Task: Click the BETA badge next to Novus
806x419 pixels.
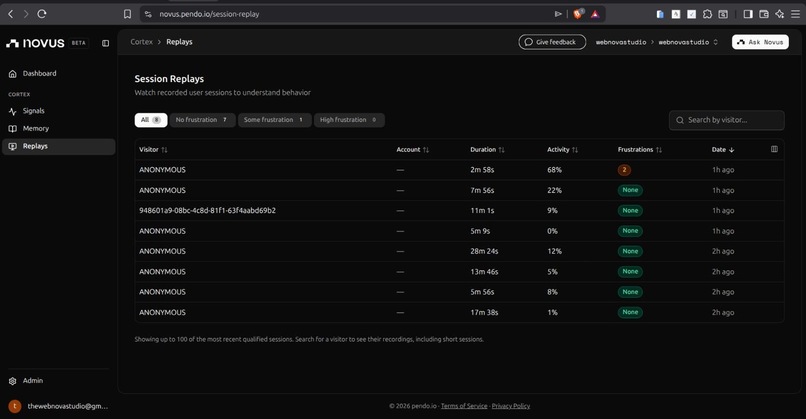Action: [79, 43]
